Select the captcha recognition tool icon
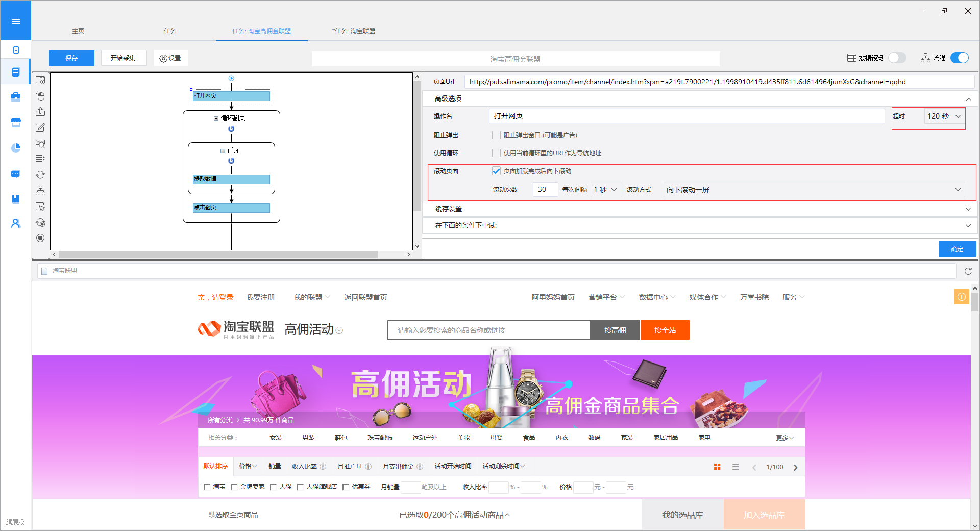This screenshot has height=531, width=980. point(40,143)
